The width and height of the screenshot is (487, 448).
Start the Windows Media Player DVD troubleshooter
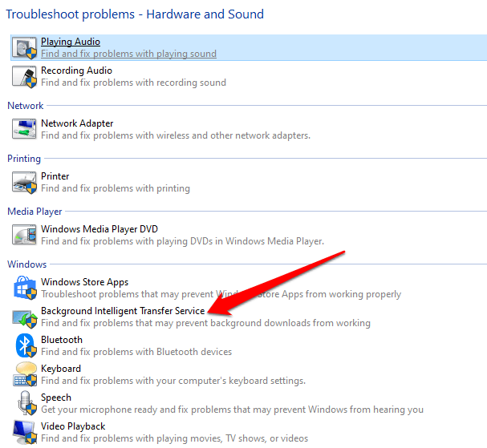click(99, 229)
